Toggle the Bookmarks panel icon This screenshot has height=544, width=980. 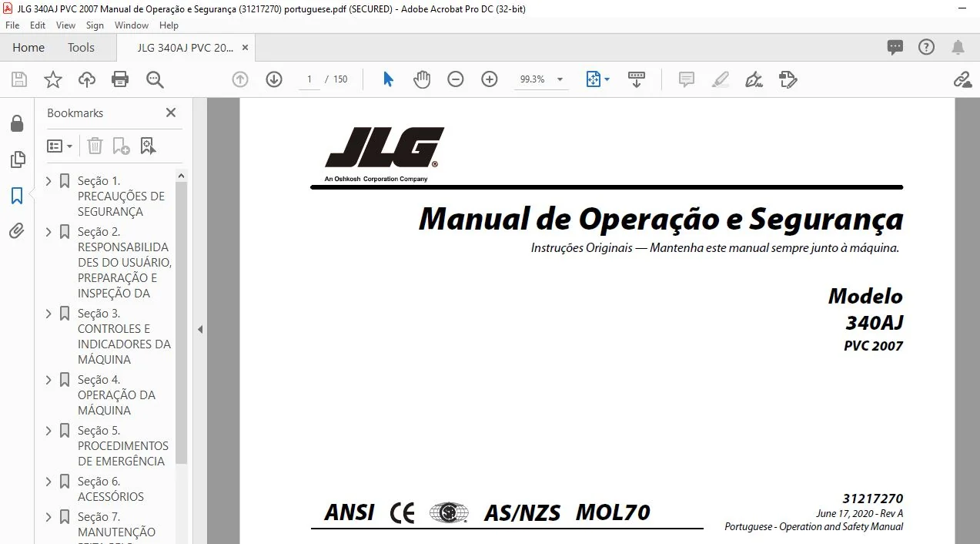[17, 196]
